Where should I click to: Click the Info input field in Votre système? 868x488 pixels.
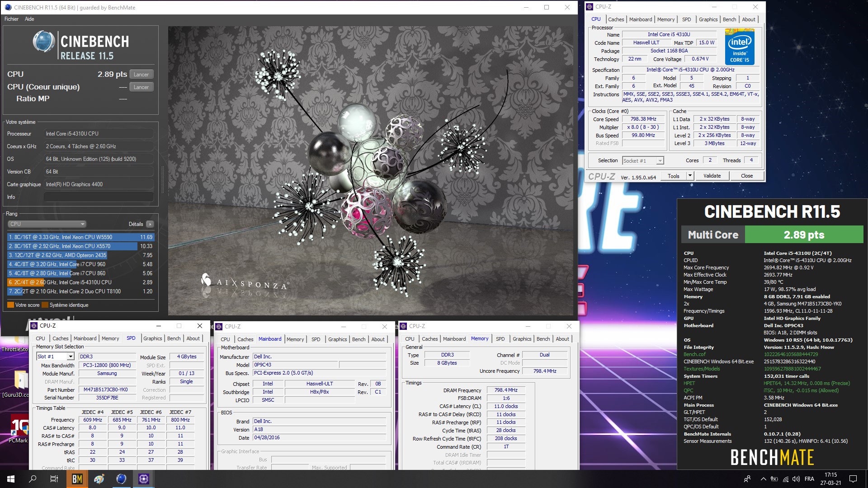click(x=99, y=197)
